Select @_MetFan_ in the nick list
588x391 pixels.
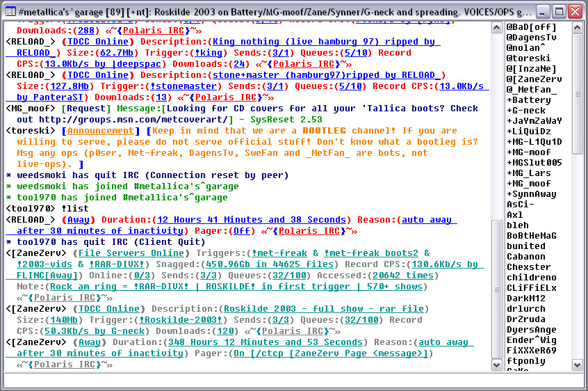(532, 90)
